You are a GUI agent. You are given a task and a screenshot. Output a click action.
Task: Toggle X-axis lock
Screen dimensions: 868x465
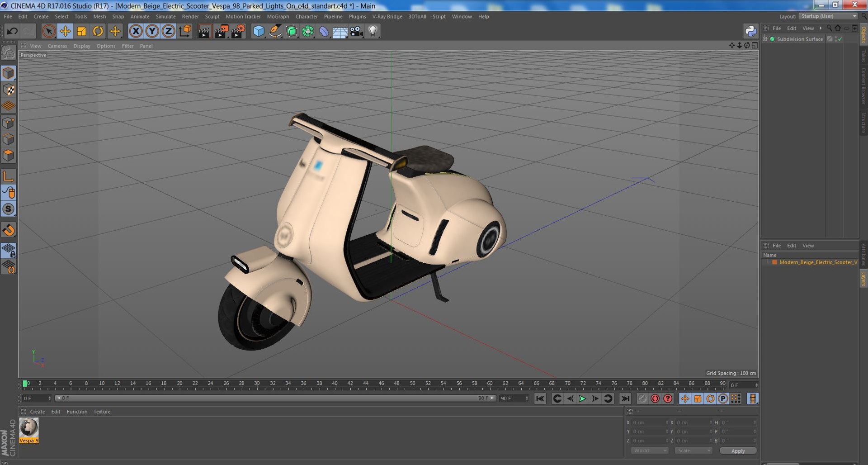(136, 31)
